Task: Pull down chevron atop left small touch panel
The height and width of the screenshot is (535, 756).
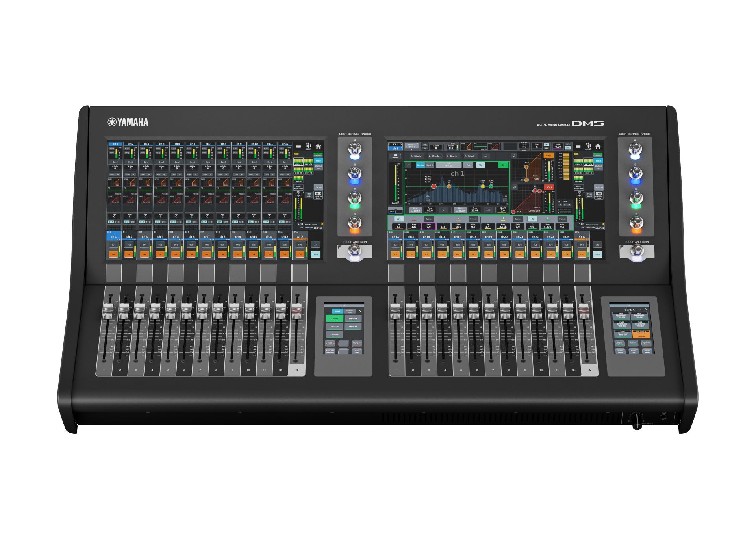Action: (x=344, y=305)
